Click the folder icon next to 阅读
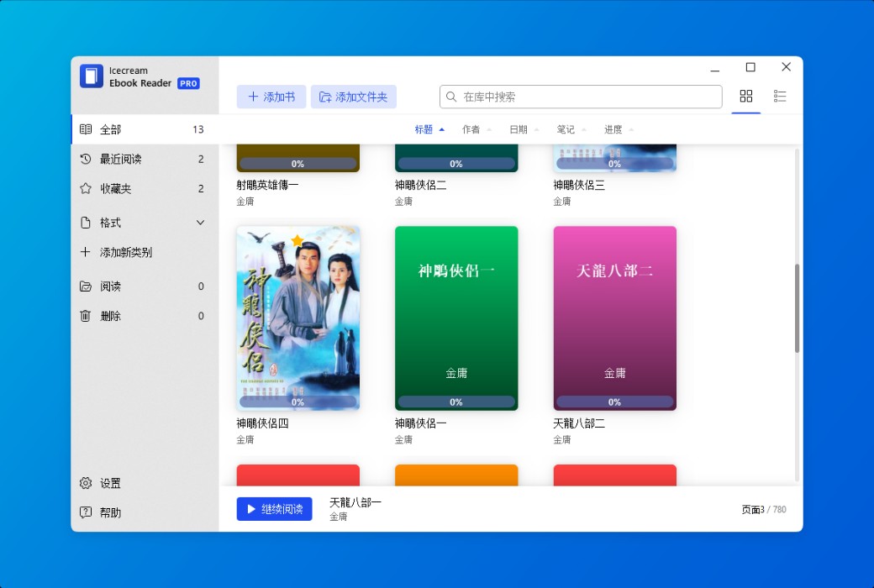 [85, 286]
